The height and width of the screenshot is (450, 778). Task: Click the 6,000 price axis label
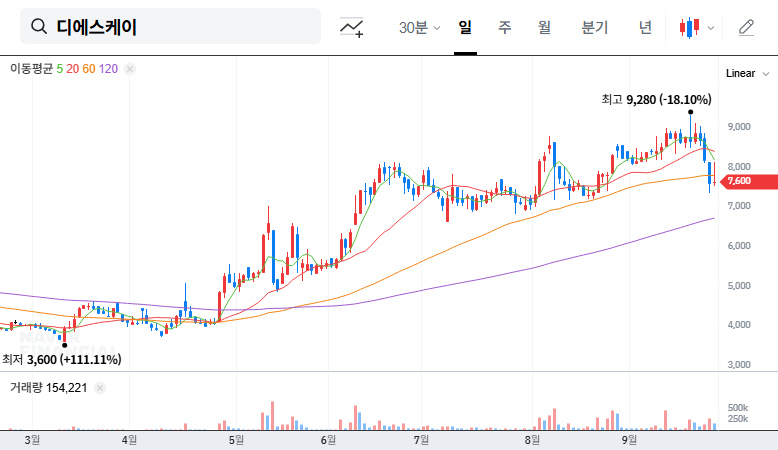pos(739,246)
